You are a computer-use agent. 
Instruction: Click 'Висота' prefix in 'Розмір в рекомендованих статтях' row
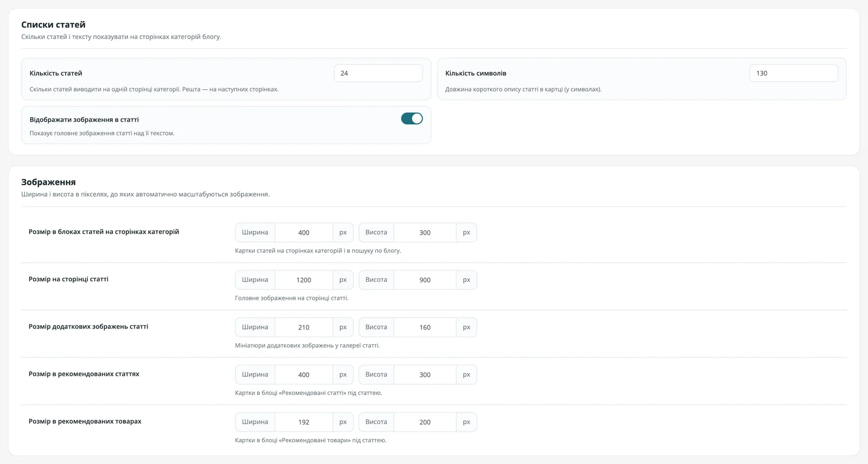click(376, 375)
